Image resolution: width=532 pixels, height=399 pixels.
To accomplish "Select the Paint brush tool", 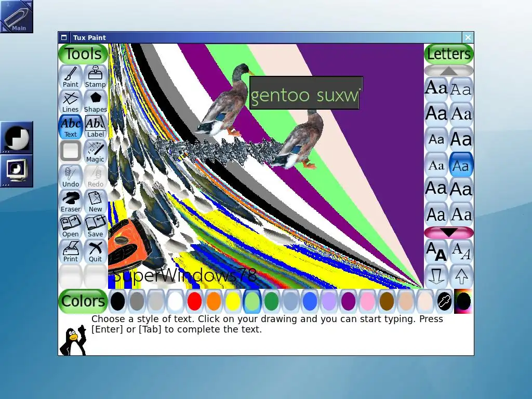I will 71,77.
